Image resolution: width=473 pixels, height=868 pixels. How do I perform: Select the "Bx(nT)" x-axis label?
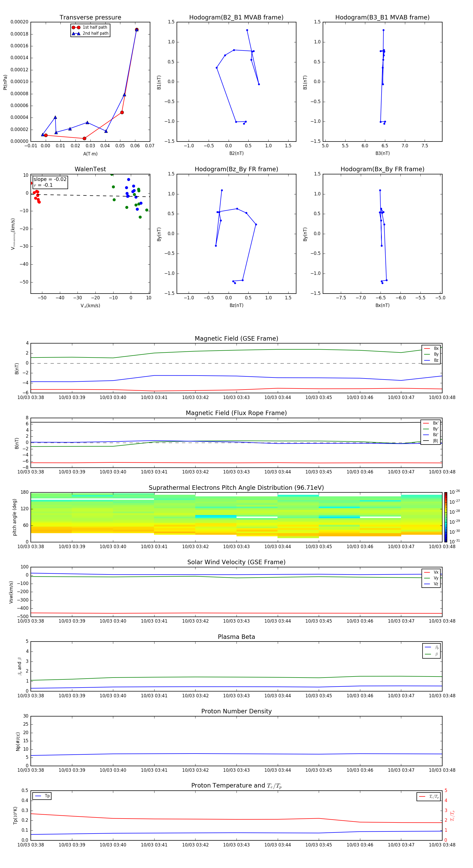[x=382, y=305]
